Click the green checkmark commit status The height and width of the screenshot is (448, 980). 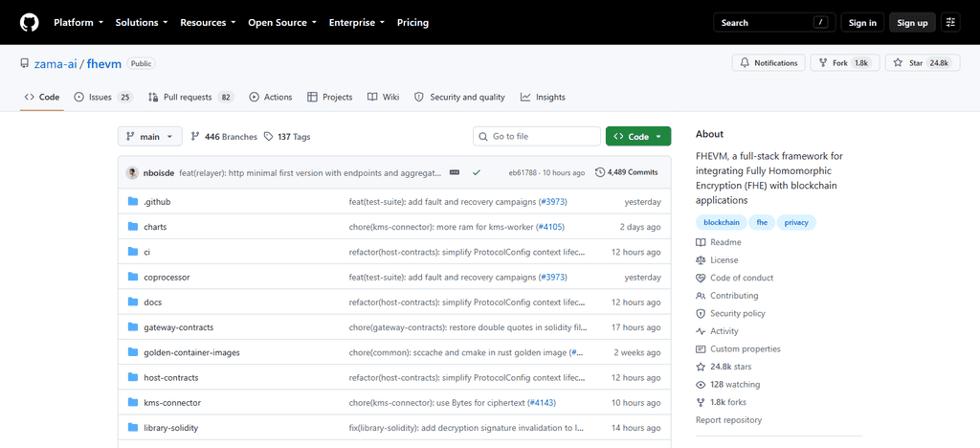click(x=477, y=172)
